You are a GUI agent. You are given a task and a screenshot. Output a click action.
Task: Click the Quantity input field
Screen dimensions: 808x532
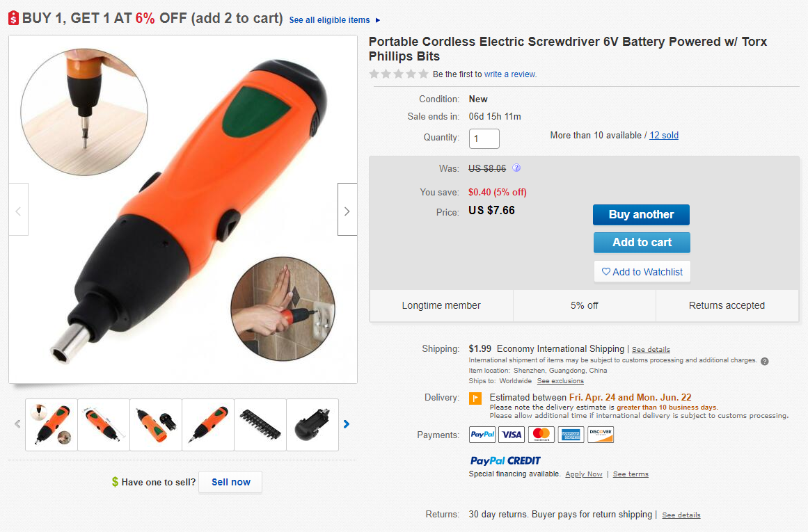pyautogui.click(x=484, y=138)
